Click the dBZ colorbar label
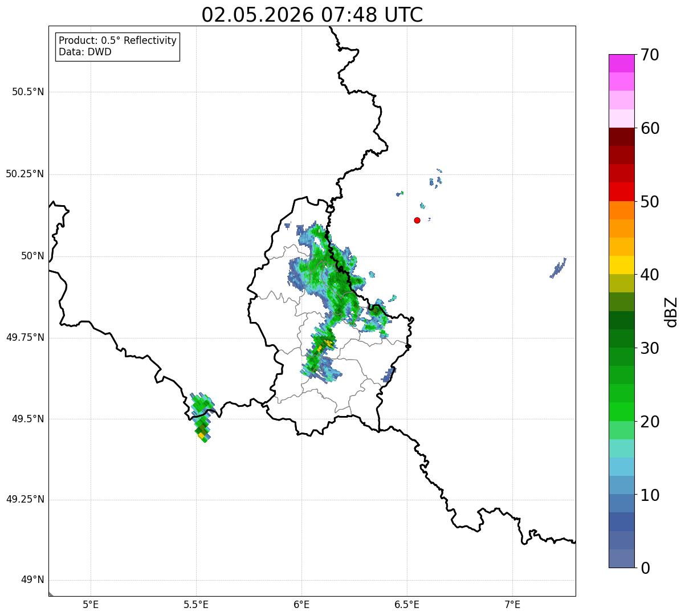The image size is (685, 616). click(671, 312)
